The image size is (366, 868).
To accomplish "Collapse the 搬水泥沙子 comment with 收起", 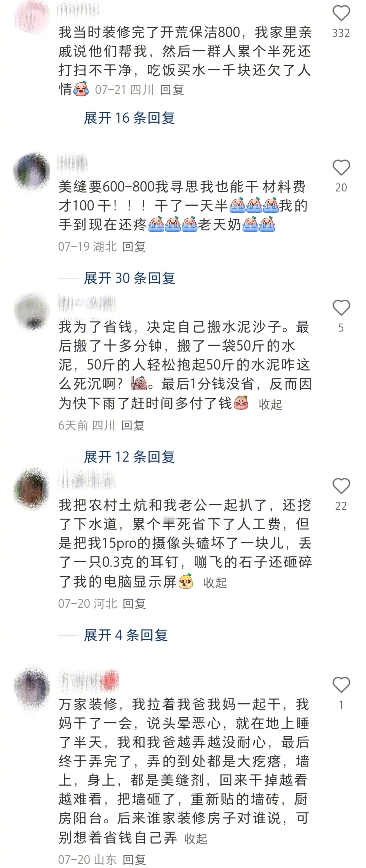I will [x=270, y=404].
